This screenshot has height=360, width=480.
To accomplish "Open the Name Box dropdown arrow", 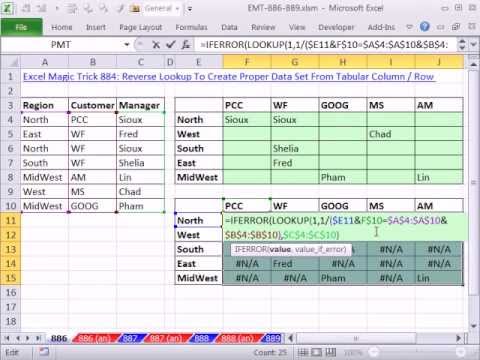I will pos(127,44).
